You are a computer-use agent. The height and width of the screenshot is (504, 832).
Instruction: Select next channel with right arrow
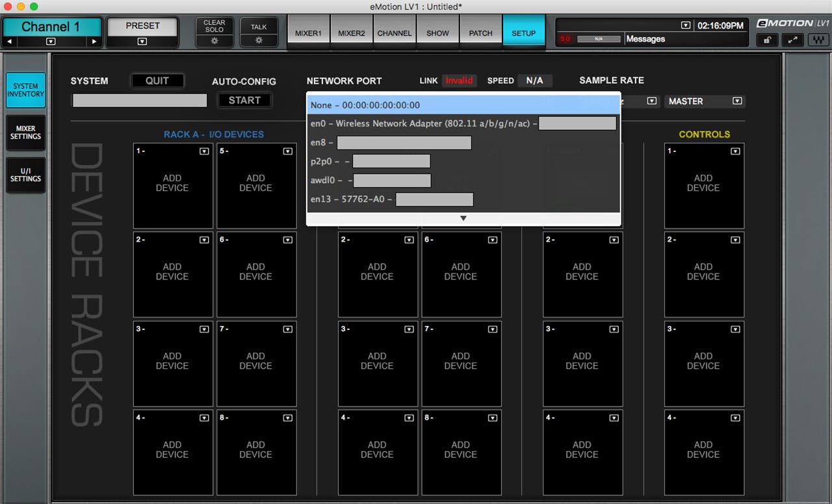95,40
